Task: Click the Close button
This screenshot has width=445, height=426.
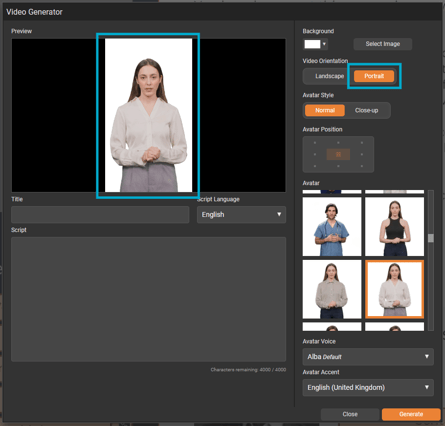Action: (350, 414)
